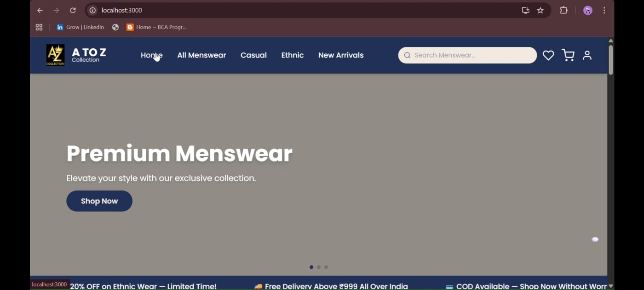The height and width of the screenshot is (290, 644).
Task: Click the search magnifier icon
Action: (407, 55)
